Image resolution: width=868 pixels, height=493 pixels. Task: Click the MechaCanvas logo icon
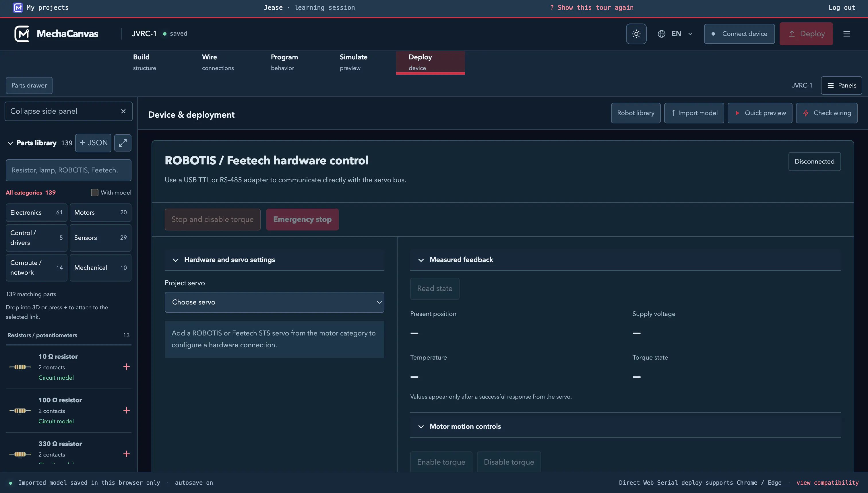click(22, 34)
